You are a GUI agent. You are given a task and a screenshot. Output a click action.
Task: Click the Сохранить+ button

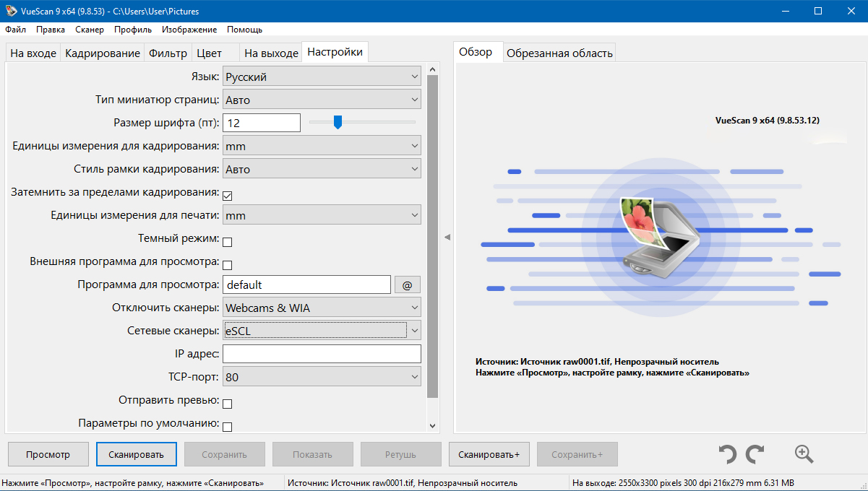[577, 454]
